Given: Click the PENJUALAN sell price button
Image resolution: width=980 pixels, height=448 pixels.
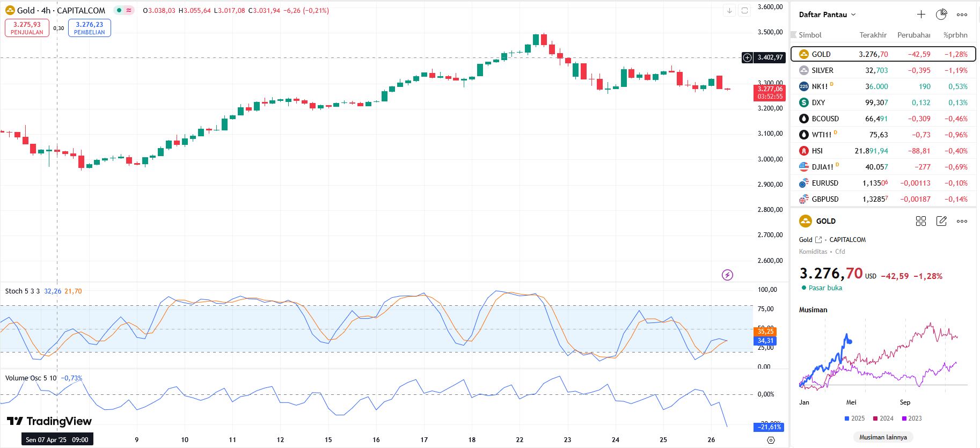Looking at the screenshot, I should point(27,28).
